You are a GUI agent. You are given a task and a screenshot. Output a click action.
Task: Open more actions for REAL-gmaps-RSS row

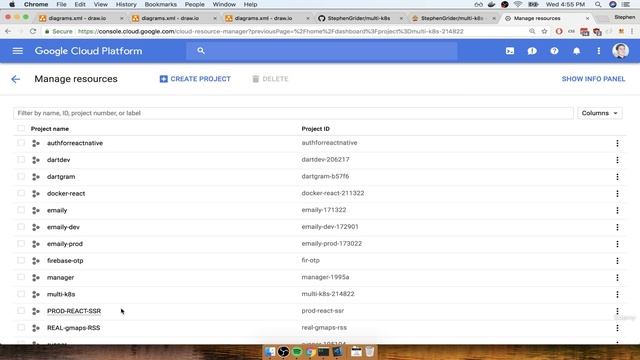617,328
